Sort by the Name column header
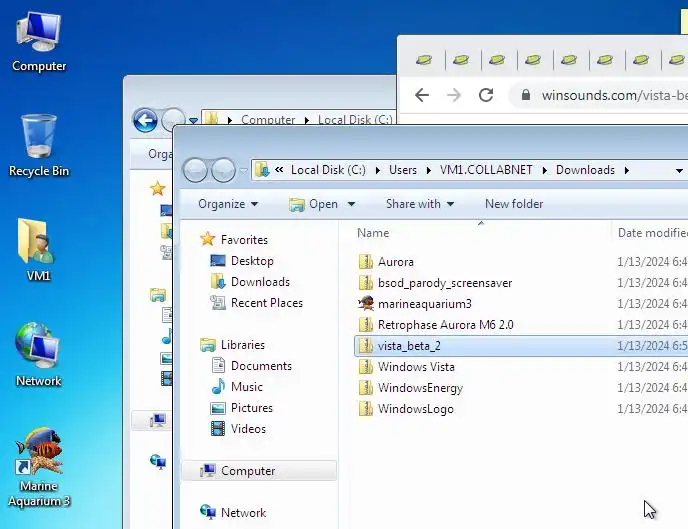Viewport: 688px width, 529px height. tap(481, 233)
